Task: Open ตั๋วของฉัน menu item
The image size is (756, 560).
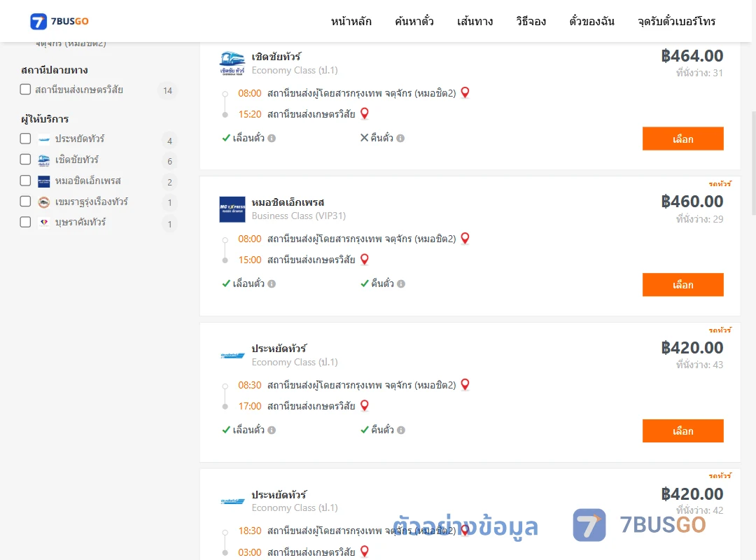Action: (x=591, y=22)
